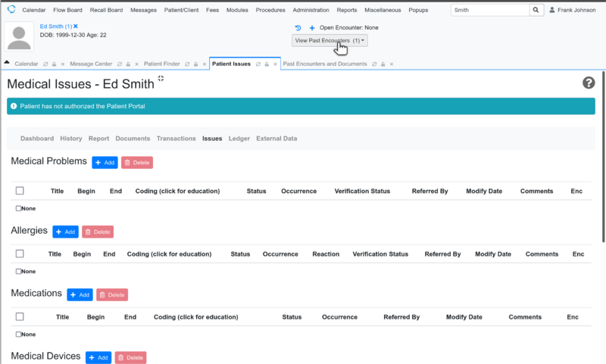Check the None box under Medical Problems
Viewport: 606px width, 364px height.
click(x=18, y=208)
